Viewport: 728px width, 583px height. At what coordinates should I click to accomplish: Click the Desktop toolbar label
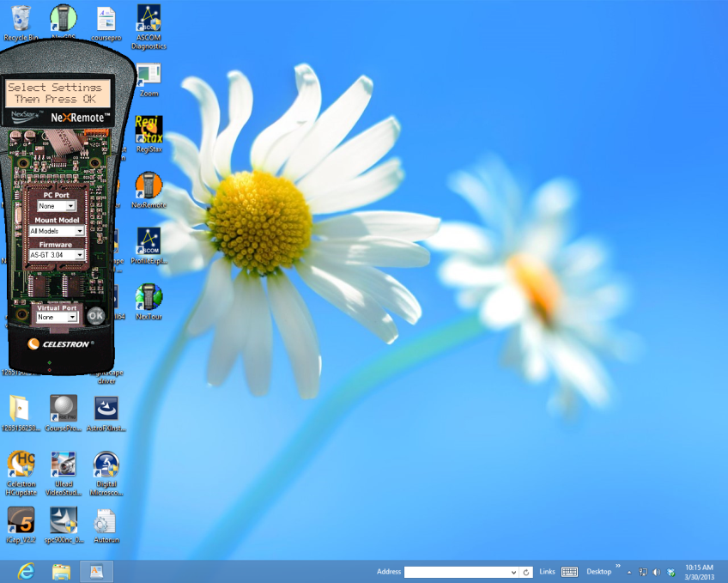[x=598, y=572]
